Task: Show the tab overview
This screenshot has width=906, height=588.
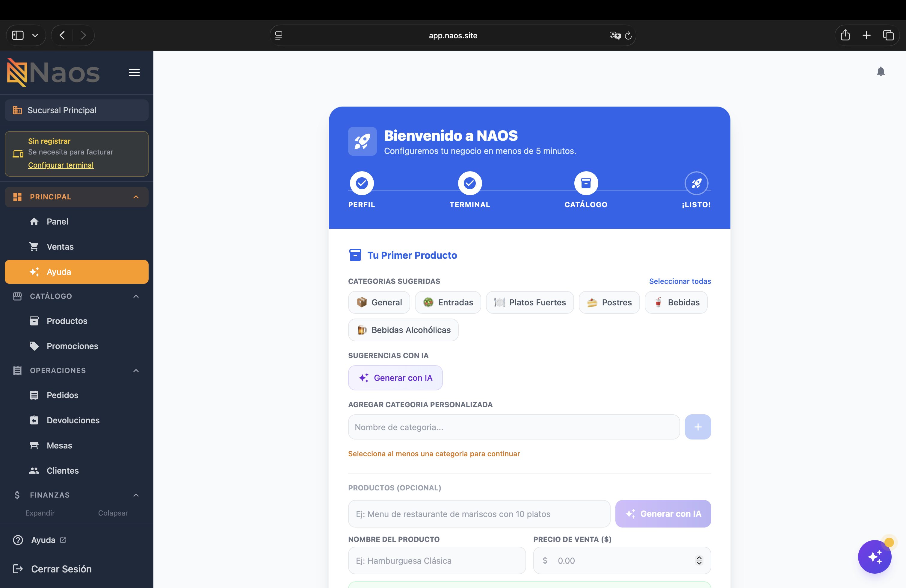Action: (x=888, y=35)
